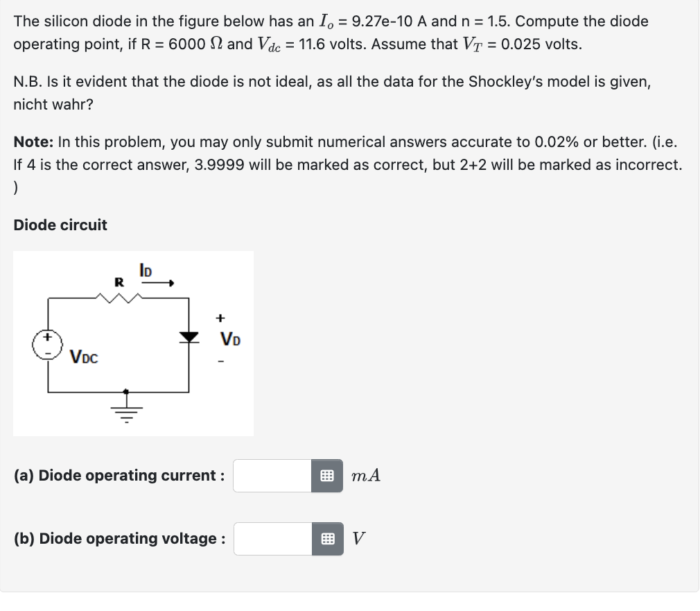Screen dimensions: 700x611
Task: Click the Vdc voltage source symbol
Action: 46,342
